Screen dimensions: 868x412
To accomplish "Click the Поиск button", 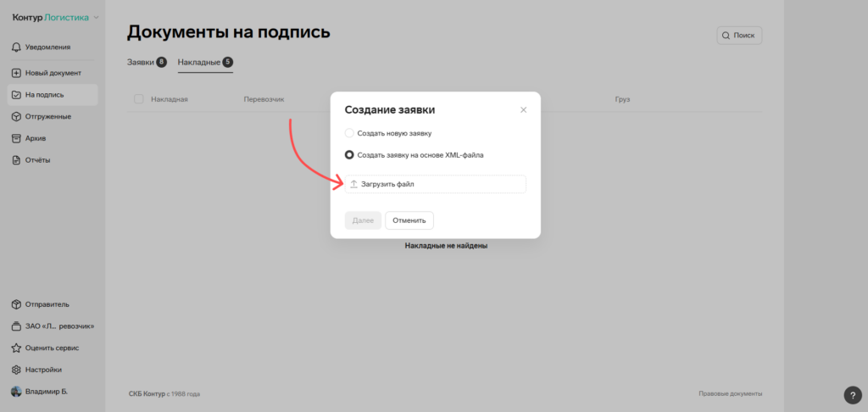I will (x=739, y=36).
